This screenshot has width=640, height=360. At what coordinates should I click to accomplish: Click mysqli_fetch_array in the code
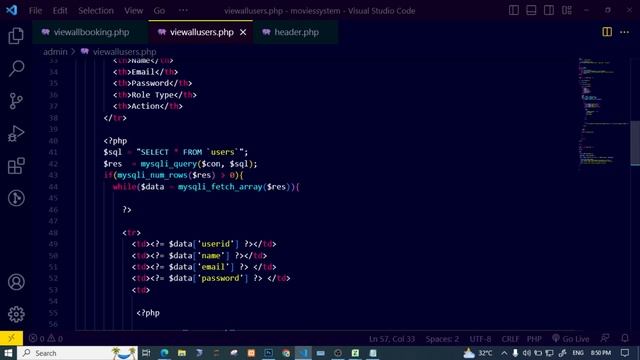tap(220, 187)
